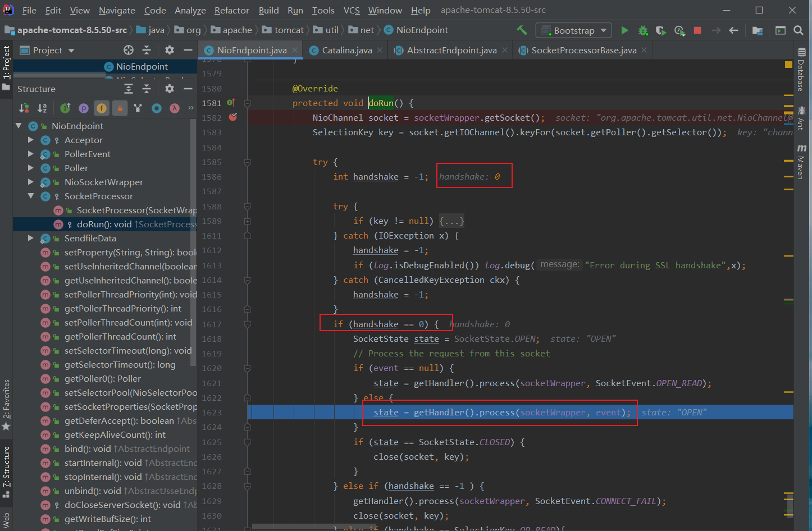This screenshot has width=812, height=531.
Task: Click breakpoint marker on line 1582
Action: tap(233, 117)
